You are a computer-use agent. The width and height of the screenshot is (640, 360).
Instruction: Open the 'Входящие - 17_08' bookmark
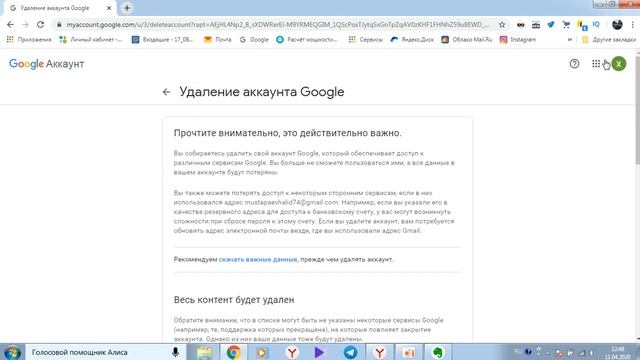click(x=162, y=40)
